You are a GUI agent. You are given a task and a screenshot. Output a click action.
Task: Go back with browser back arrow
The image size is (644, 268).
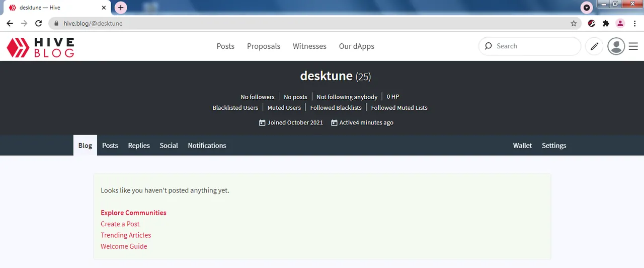point(10,23)
